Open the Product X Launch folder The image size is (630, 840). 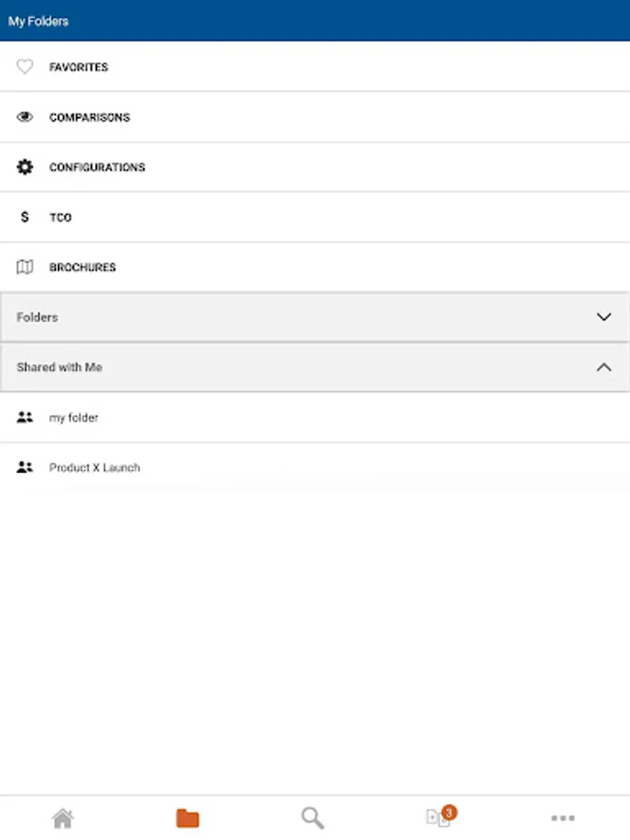click(x=94, y=468)
